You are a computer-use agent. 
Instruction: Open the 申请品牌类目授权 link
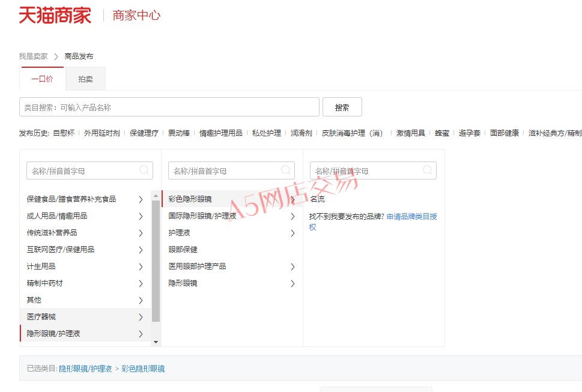[411, 217]
